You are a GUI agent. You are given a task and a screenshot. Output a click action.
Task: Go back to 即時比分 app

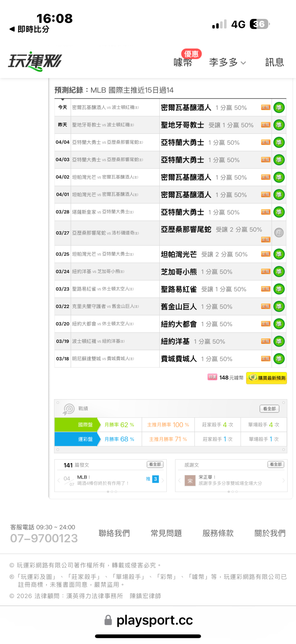coord(29,29)
